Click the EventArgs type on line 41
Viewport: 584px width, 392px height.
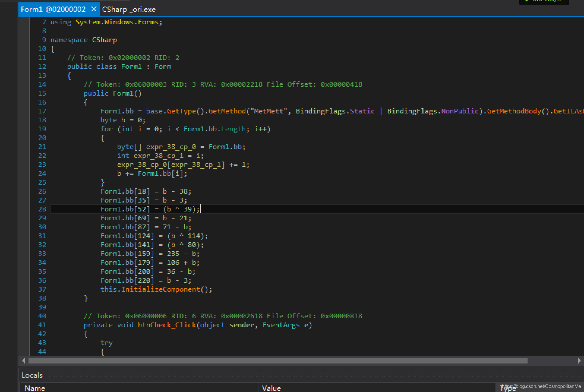[281, 325]
